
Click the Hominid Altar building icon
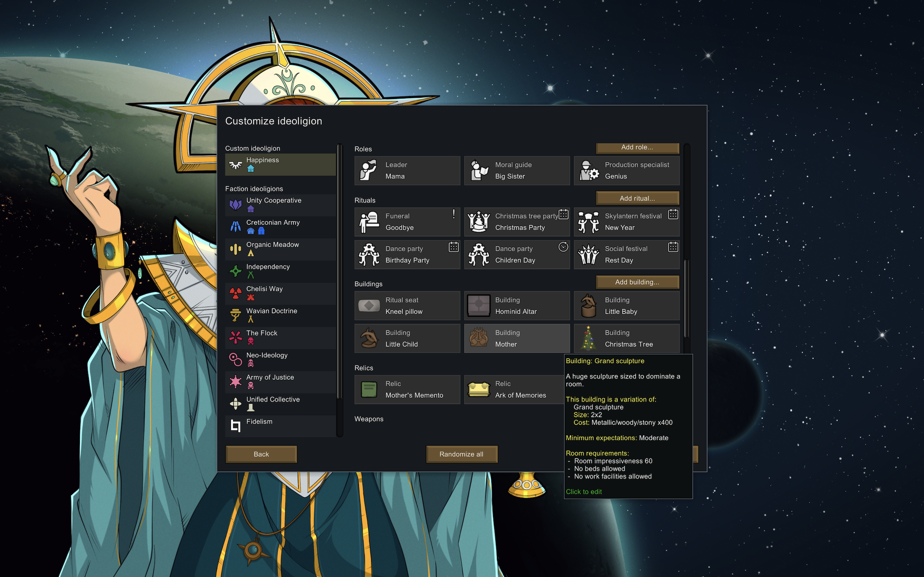(479, 306)
